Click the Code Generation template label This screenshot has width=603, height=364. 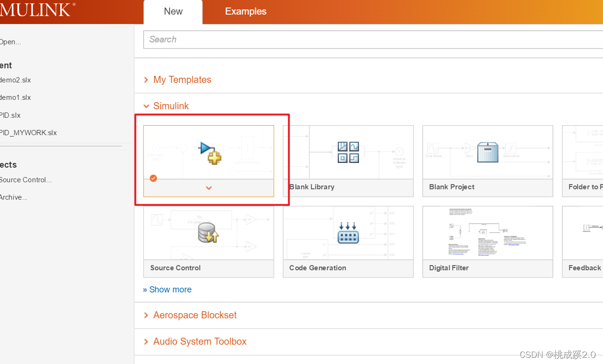coord(318,268)
